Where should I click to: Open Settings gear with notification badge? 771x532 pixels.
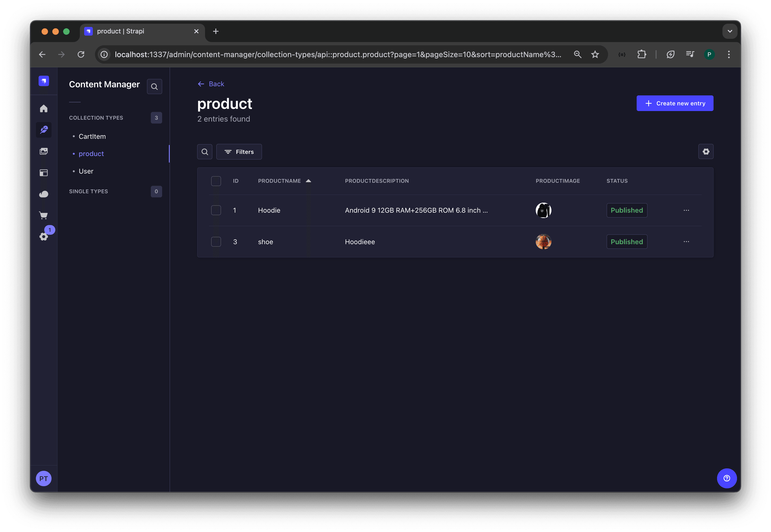pos(44,237)
